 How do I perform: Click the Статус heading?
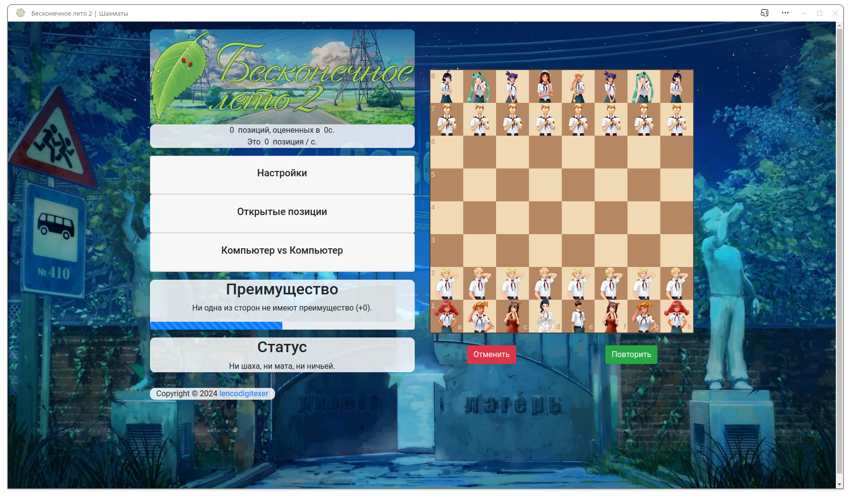[282, 347]
